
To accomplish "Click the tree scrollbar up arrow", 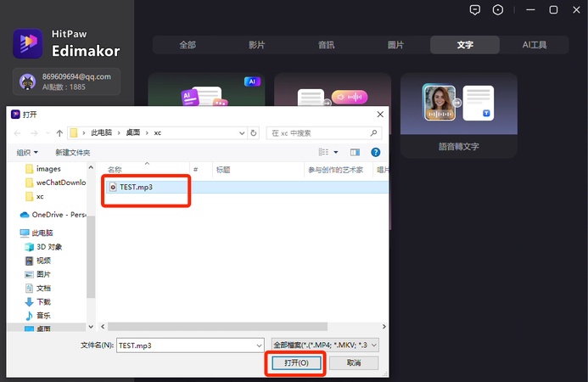I will [91, 168].
